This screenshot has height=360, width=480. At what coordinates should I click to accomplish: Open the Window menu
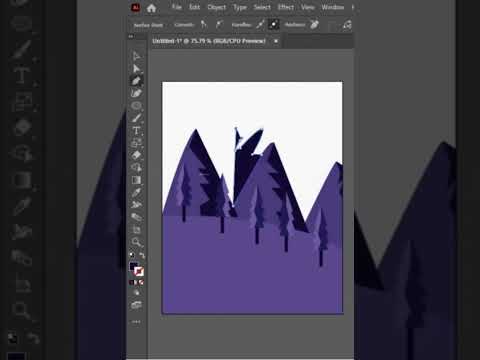tap(332, 7)
